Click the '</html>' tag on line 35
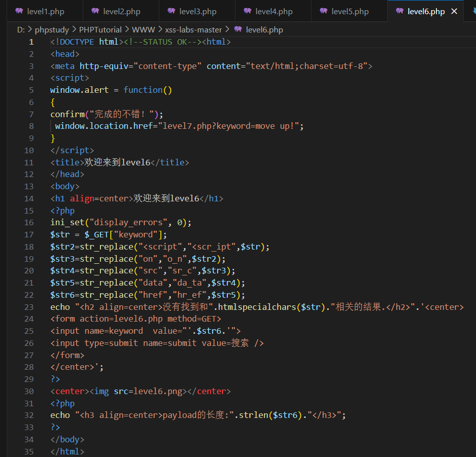Viewport: 476px width, 457px height. pyautogui.click(x=67, y=451)
